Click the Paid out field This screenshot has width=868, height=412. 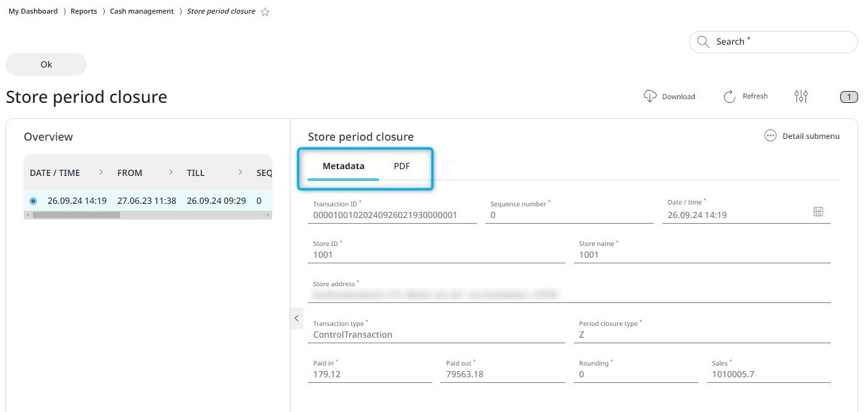[x=503, y=370]
